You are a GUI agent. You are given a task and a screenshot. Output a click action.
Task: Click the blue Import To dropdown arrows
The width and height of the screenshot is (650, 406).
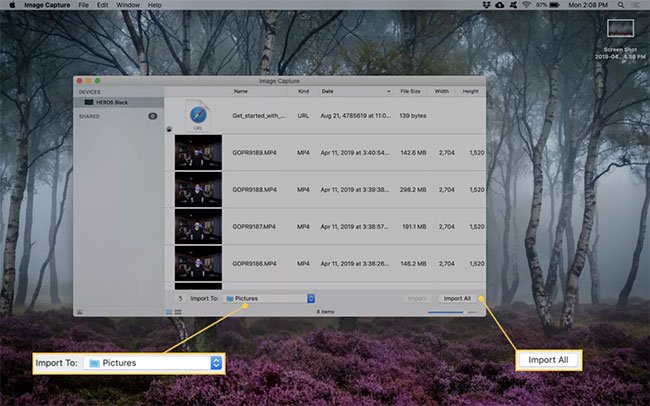point(311,298)
